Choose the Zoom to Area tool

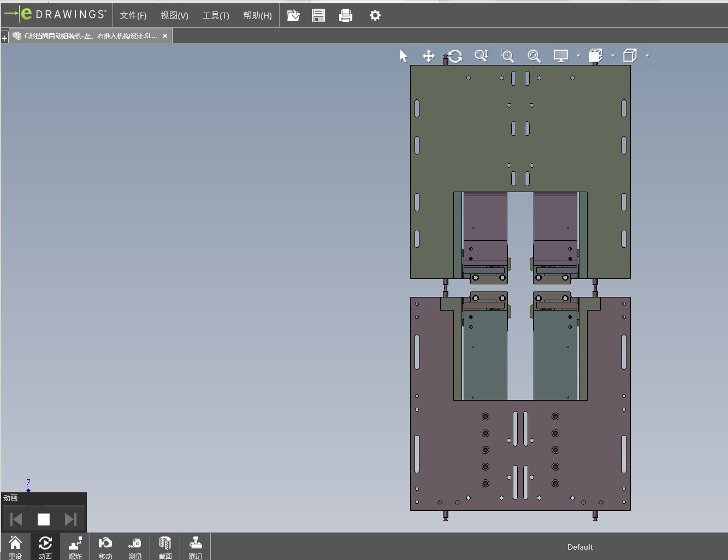click(507, 56)
